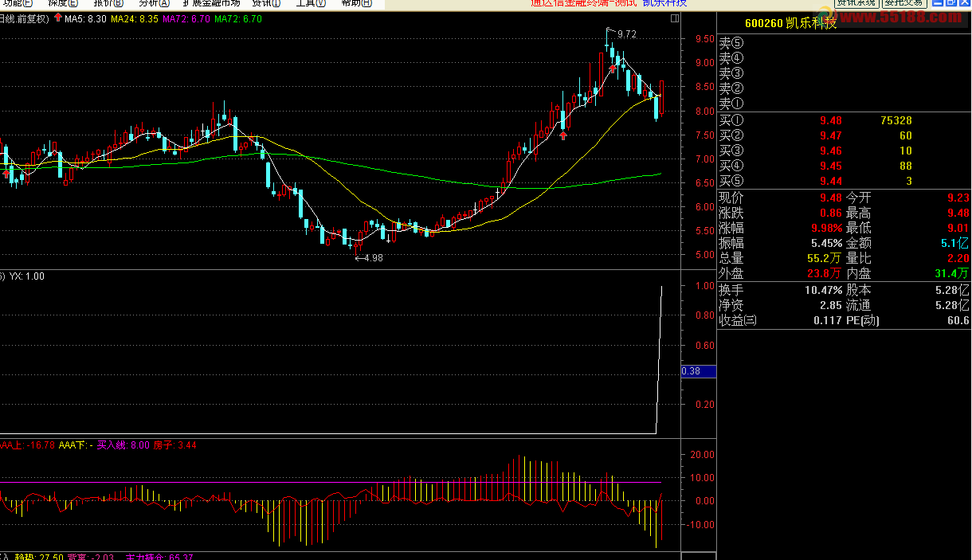This screenshot has width=972, height=560.
Task: Click 买① volume 75328
Action: click(896, 121)
